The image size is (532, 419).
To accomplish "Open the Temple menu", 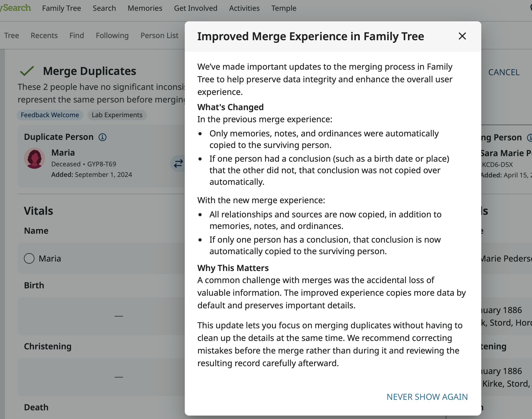I will [x=284, y=8].
